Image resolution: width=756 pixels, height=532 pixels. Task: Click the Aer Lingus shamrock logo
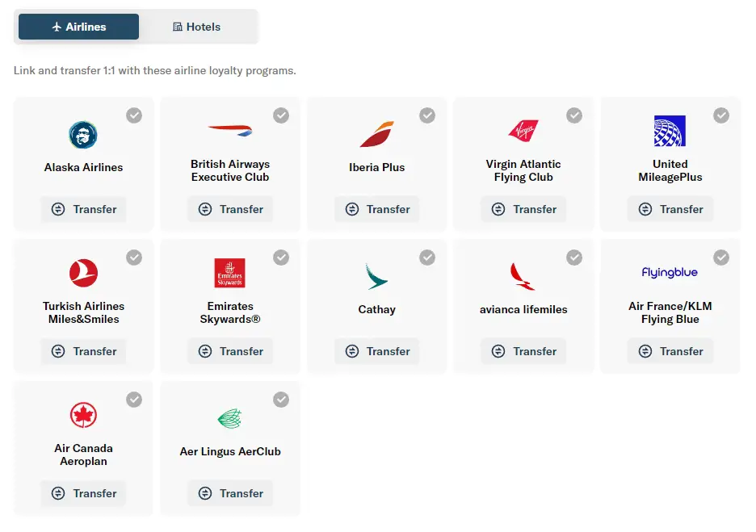(230, 418)
